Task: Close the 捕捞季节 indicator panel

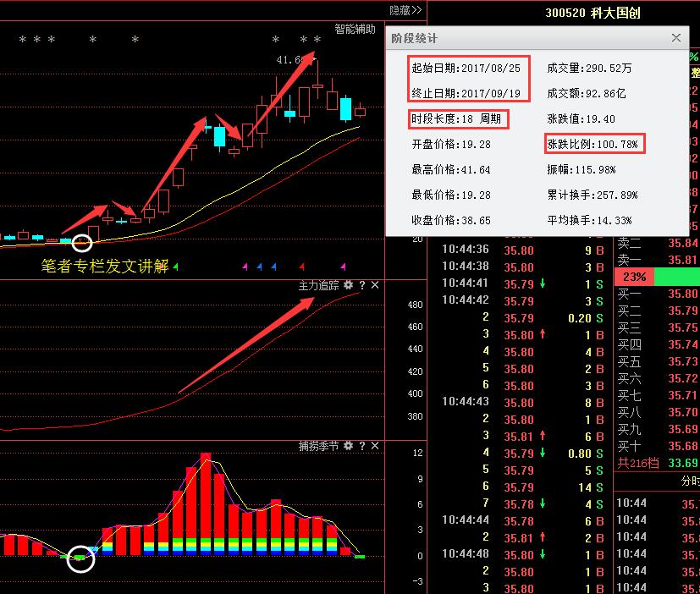Action: pos(375,446)
